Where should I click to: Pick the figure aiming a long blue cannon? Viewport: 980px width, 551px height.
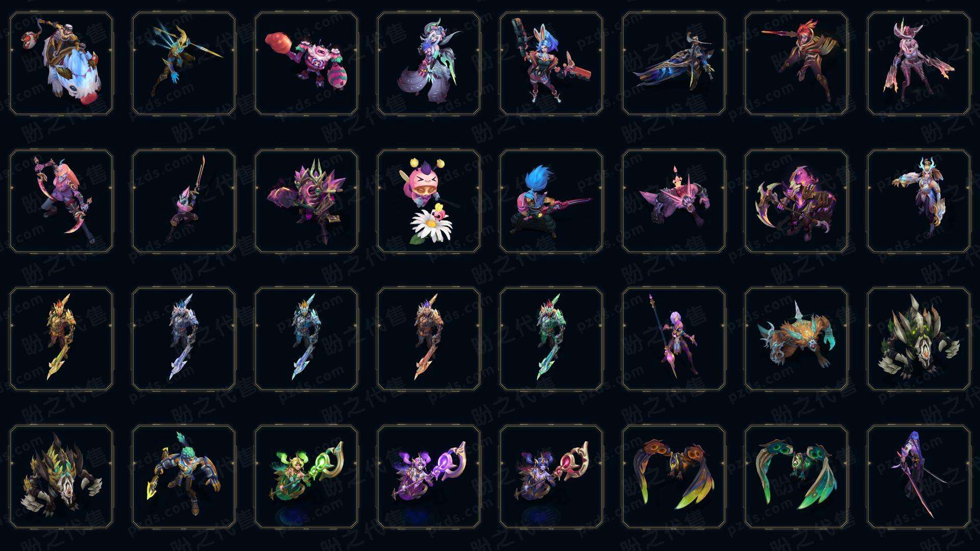[674, 64]
